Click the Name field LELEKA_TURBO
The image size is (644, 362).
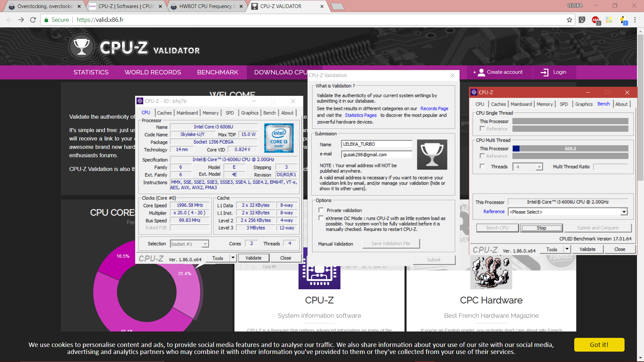click(x=377, y=144)
